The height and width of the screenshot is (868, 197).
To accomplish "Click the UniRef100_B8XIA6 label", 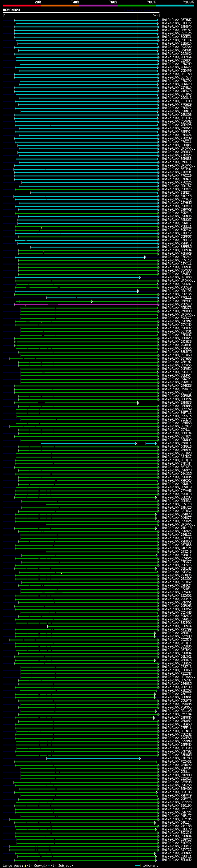I will coord(176,792).
